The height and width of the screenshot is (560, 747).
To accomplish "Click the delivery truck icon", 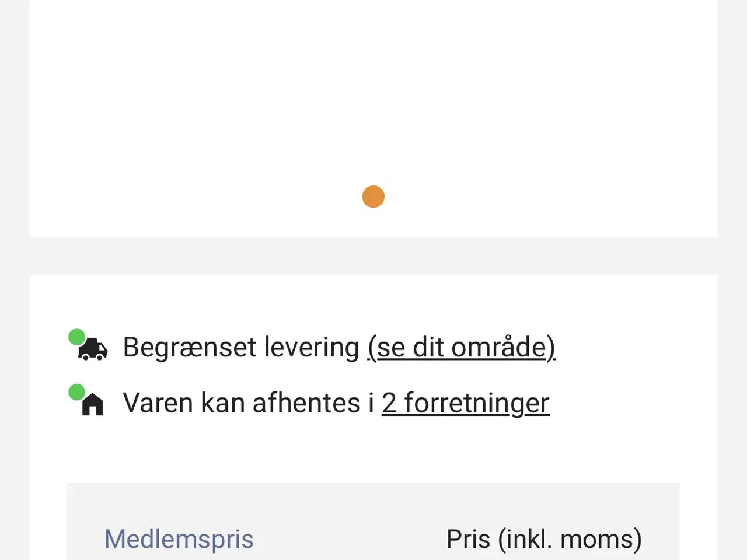I will pos(94,349).
